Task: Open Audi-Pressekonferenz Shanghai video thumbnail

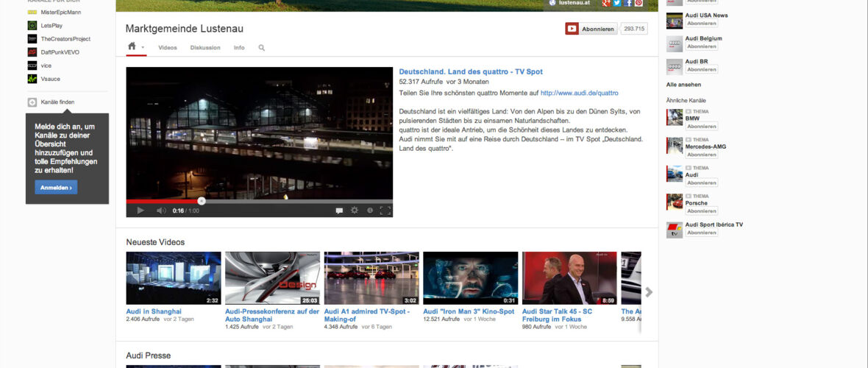Action: pyautogui.click(x=272, y=278)
